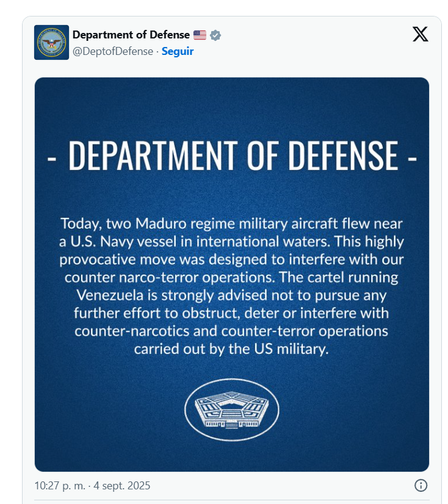Viewport: 448px width, 504px height.
Task: Click the word "Venezuela" in the statement
Action: click(114, 295)
